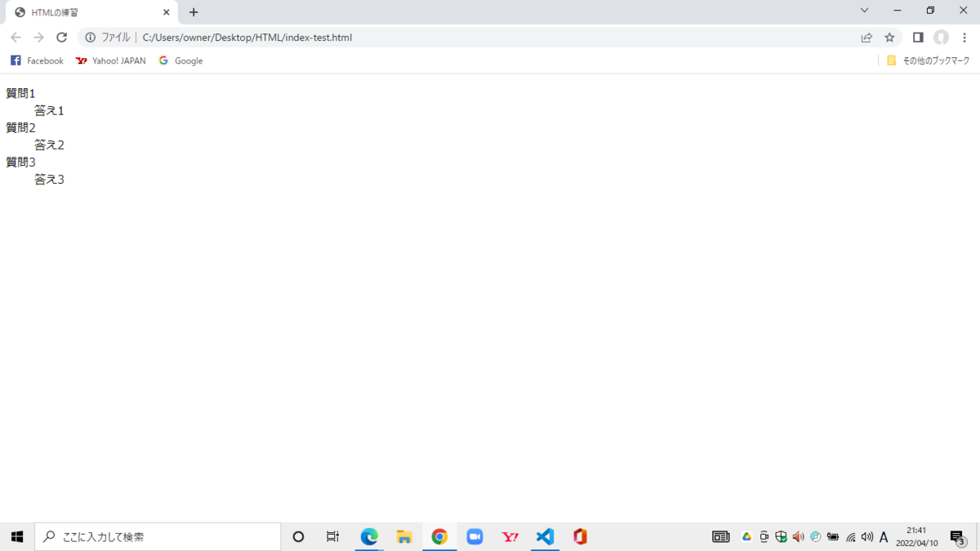Open Facebook from the bookmarks bar

click(36, 60)
